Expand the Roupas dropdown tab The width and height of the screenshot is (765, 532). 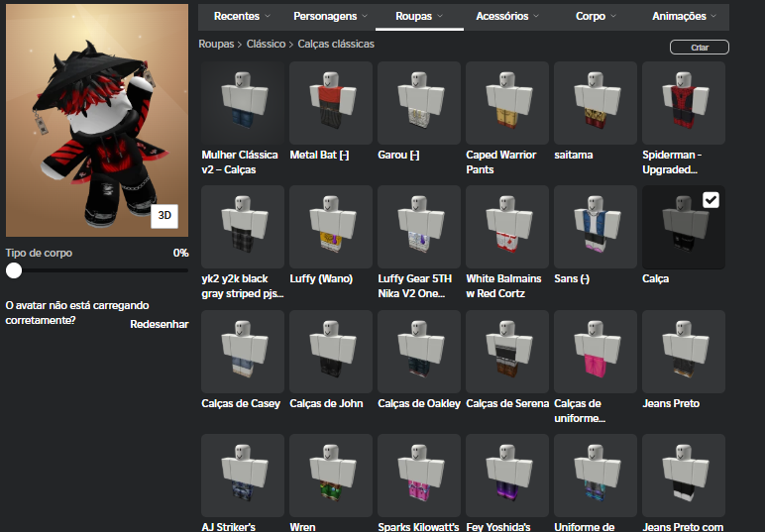(x=419, y=16)
